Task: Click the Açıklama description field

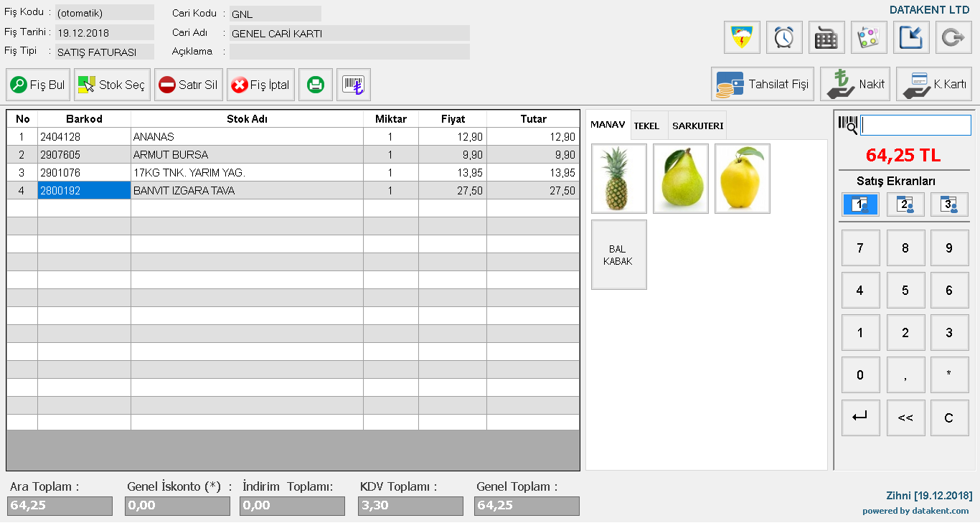Action: pos(349,52)
